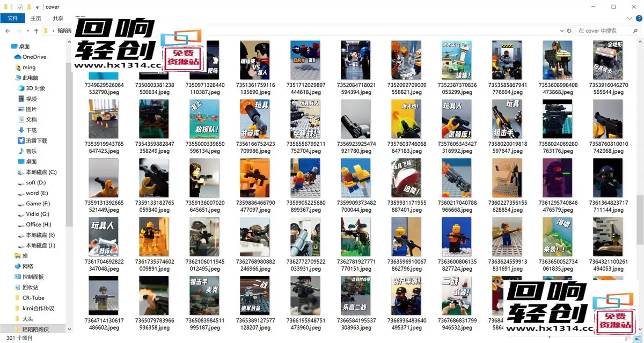The width and height of the screenshot is (644, 343).
Task: Click the new folder icon in title bar
Action: point(29,7)
